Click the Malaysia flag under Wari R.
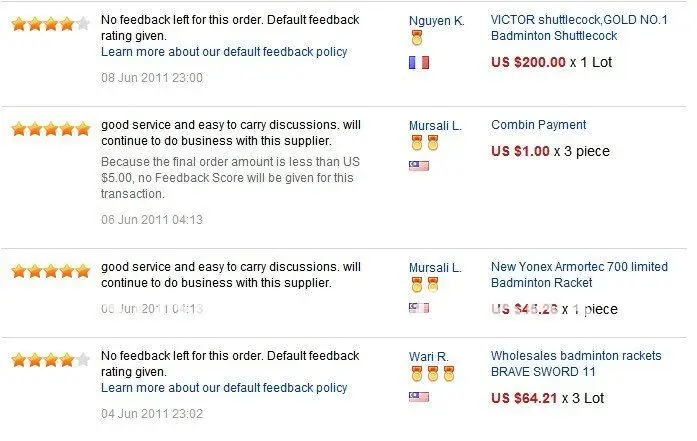The image size is (697, 441). [419, 397]
